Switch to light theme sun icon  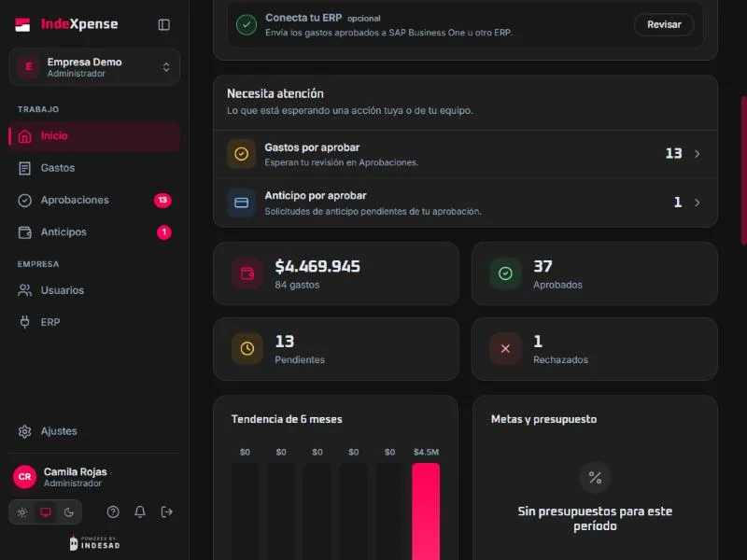coord(22,512)
